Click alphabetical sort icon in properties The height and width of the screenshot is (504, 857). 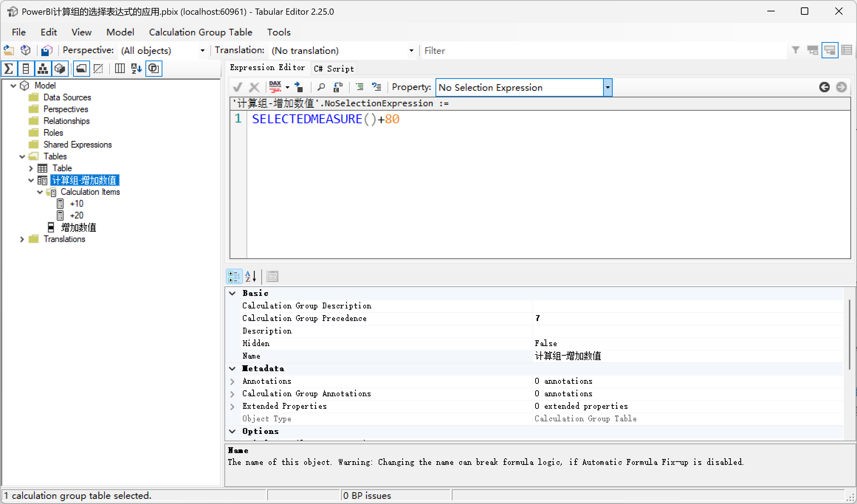251,276
